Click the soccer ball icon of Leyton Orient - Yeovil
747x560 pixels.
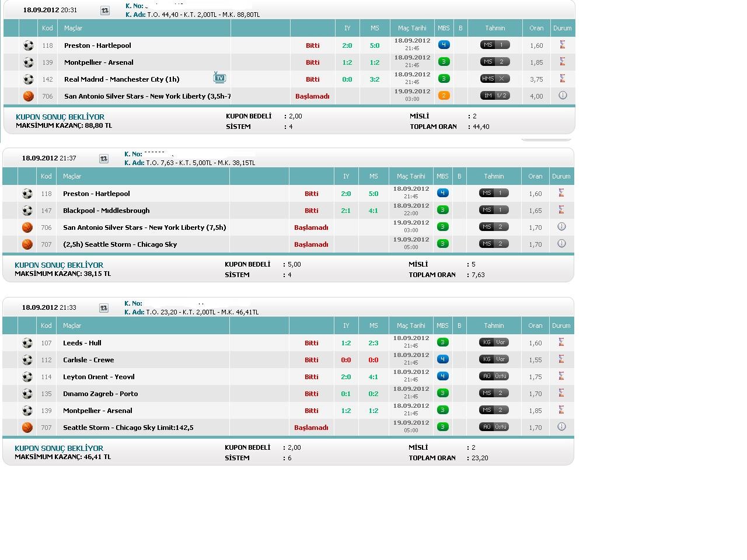click(x=27, y=377)
